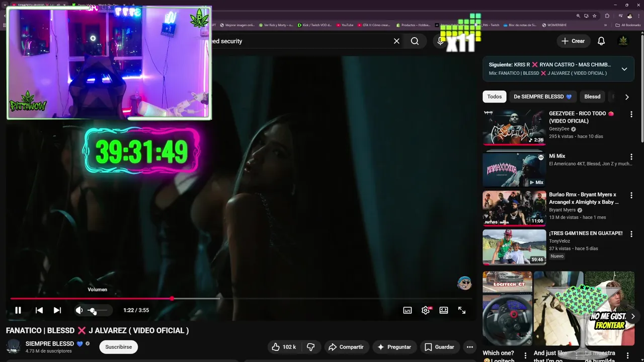Adjust the player volume slider
Viewport: 644px width, 362px height.
98,310
